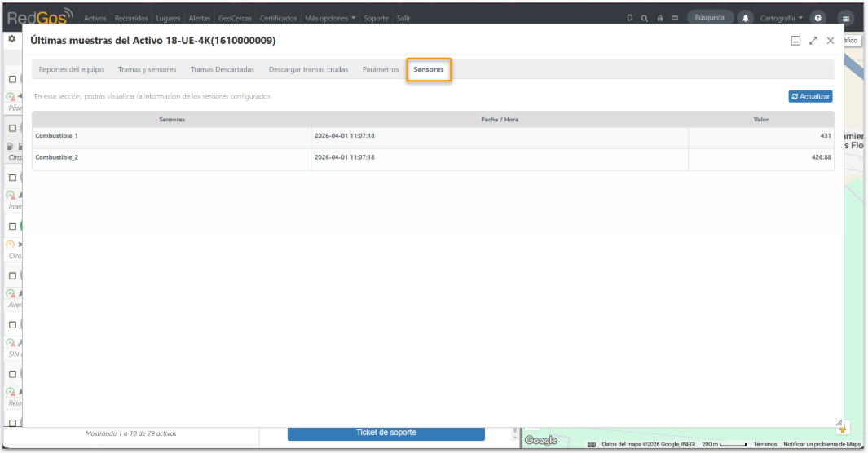Click the Búsqueda search field

pos(710,18)
